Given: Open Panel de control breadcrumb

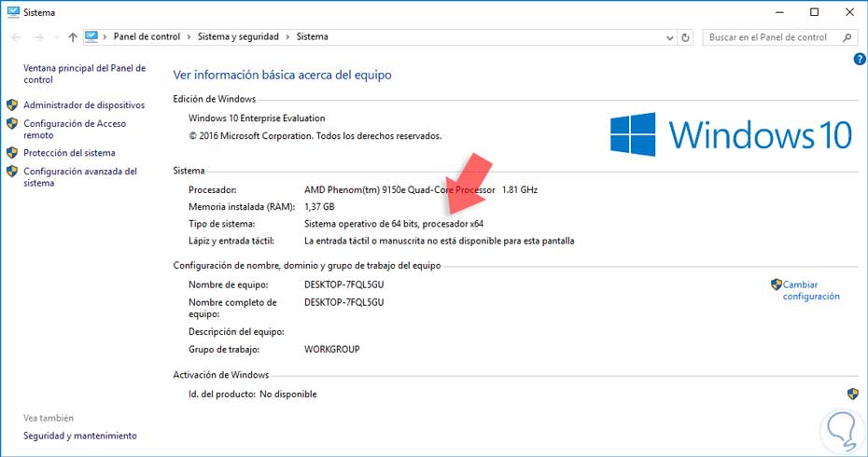Looking at the screenshot, I should (x=147, y=36).
